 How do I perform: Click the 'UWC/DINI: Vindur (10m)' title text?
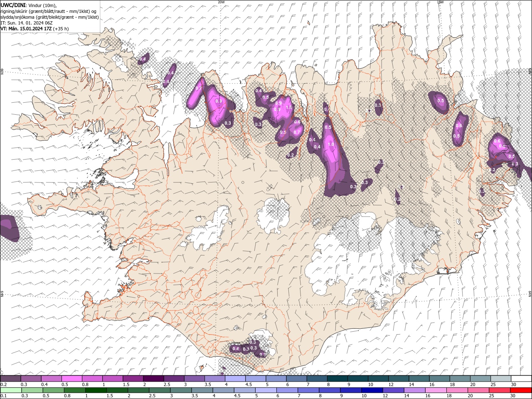coord(28,5)
